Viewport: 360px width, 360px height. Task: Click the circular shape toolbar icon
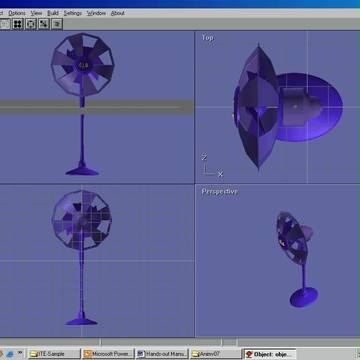point(31,24)
